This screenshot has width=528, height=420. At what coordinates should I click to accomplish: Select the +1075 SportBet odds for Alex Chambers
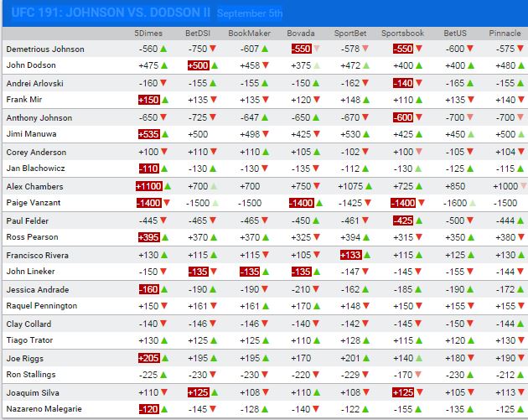(350, 186)
